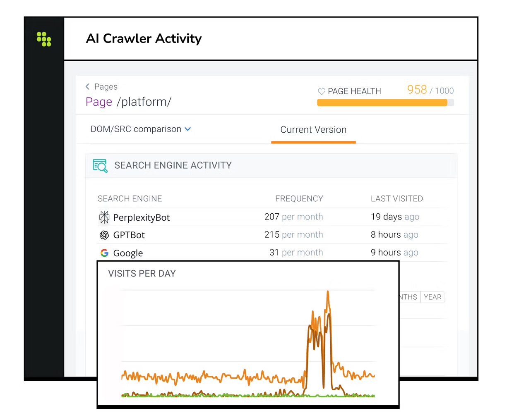This screenshot has width=514, height=420.
Task: Click the GPTBot OpenAI icon
Action: pyautogui.click(x=104, y=235)
